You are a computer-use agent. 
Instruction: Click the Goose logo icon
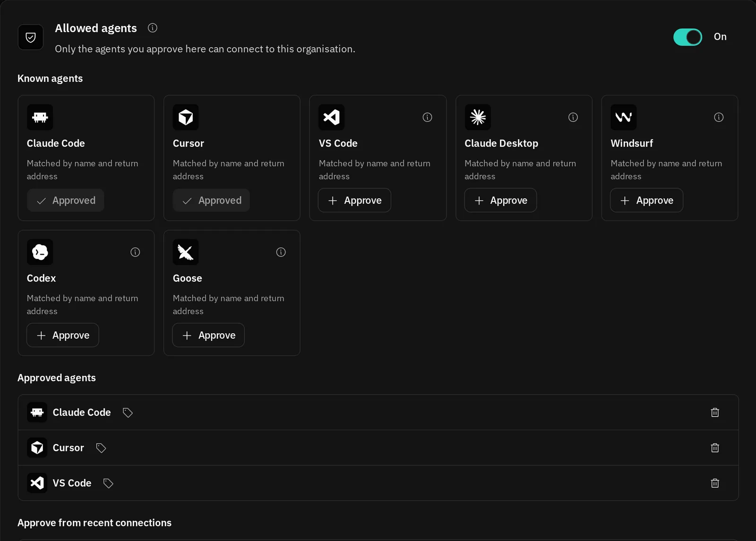[x=186, y=252]
